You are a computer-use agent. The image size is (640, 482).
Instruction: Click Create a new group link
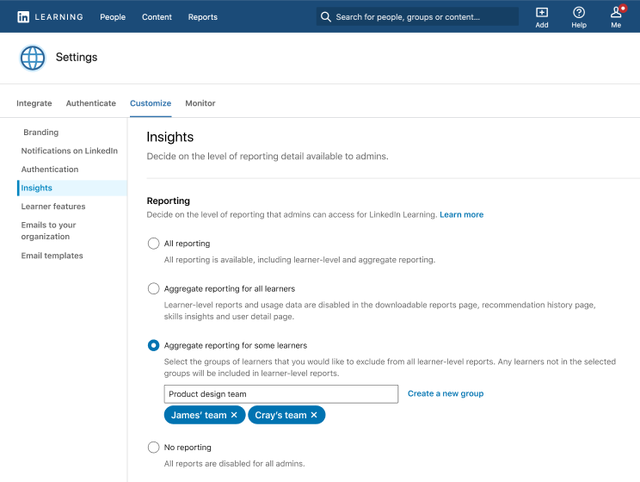[x=445, y=393]
